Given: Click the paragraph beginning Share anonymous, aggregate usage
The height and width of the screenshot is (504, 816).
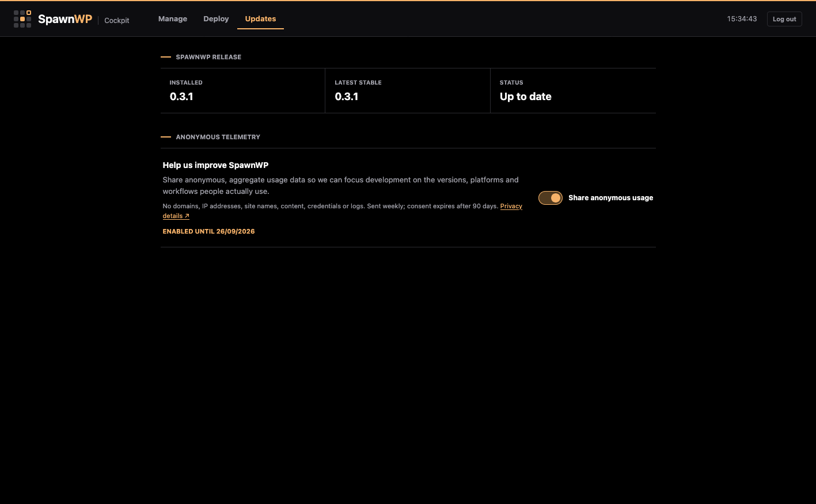Looking at the screenshot, I should pyautogui.click(x=341, y=185).
